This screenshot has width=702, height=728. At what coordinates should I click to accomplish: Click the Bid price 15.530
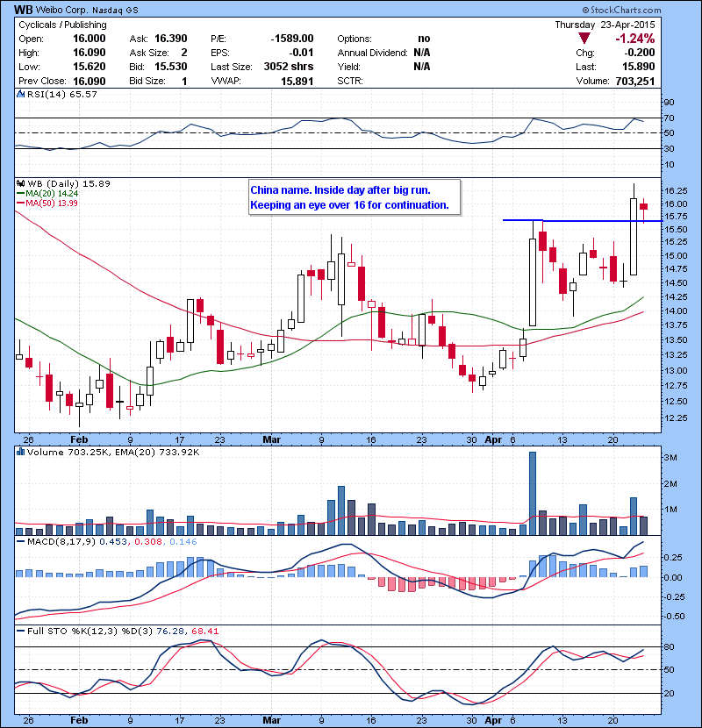coord(170,67)
